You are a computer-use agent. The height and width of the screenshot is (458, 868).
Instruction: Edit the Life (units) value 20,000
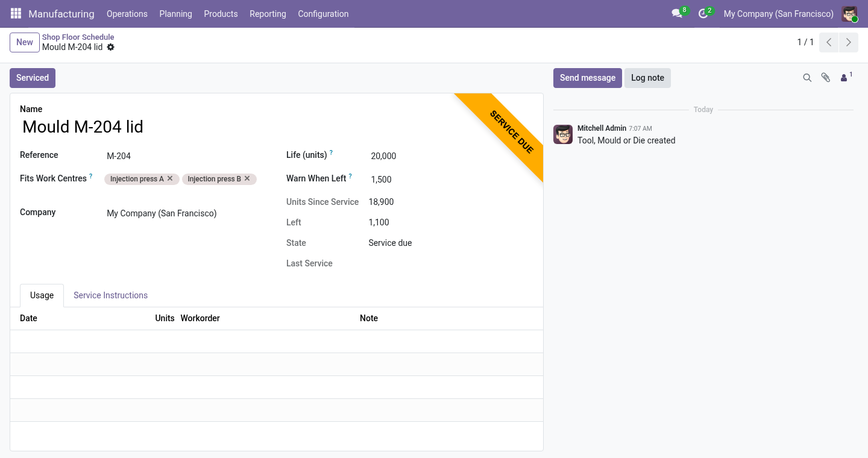(x=451, y=156)
